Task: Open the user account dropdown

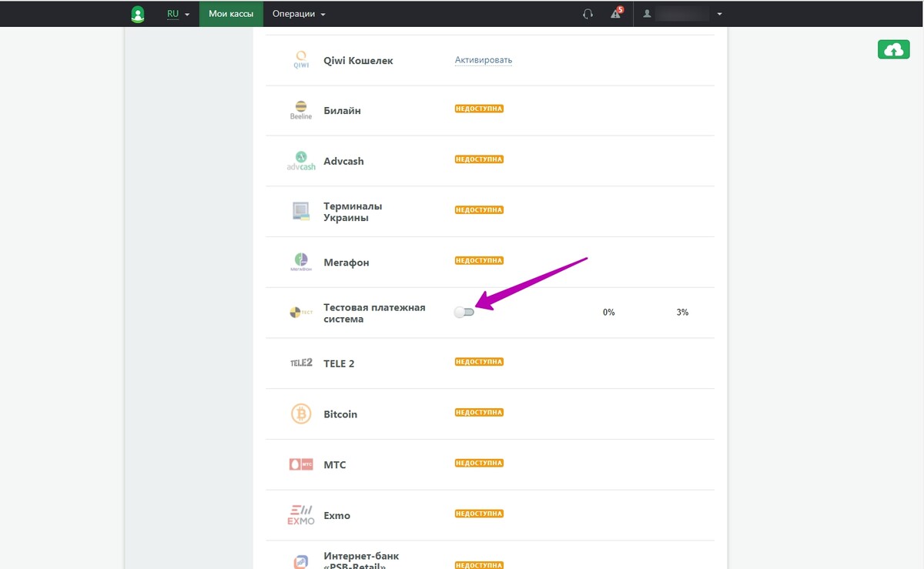Action: click(x=683, y=14)
